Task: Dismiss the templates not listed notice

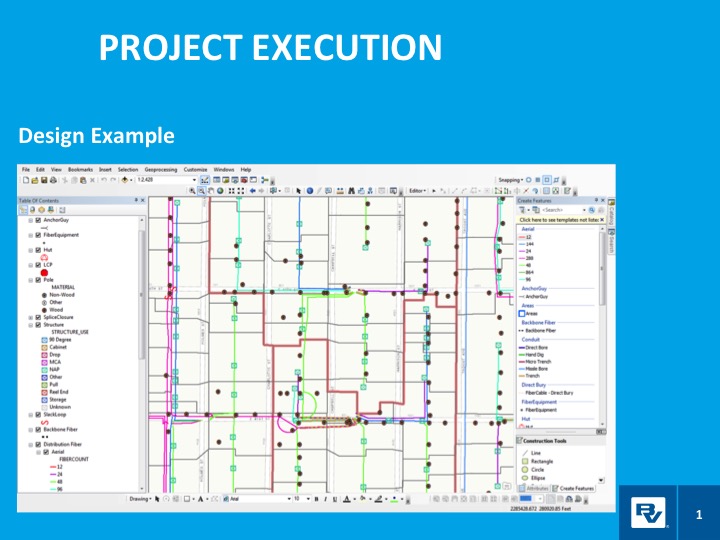Action: [x=601, y=218]
